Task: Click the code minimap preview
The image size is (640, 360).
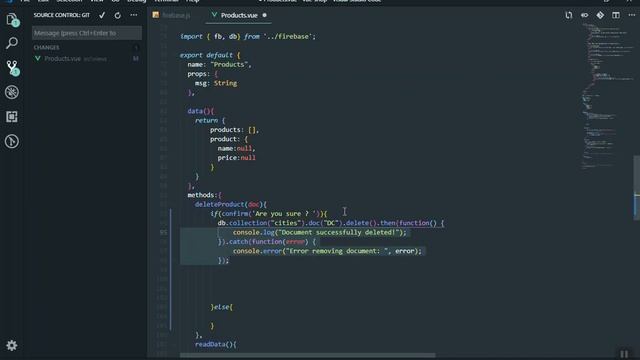Action: pyautogui.click(x=606, y=96)
